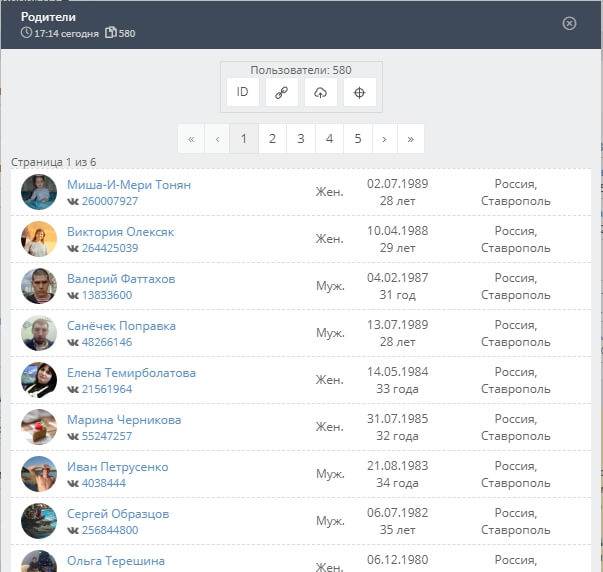Screen dimensions: 603x572
Task: Go to page 5 of results
Action: 358,139
